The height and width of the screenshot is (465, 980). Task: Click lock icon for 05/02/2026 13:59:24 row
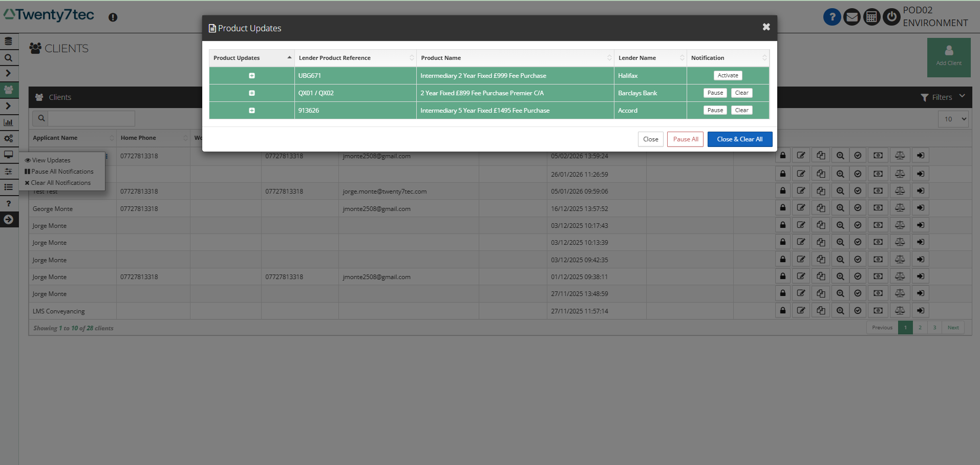(x=783, y=156)
